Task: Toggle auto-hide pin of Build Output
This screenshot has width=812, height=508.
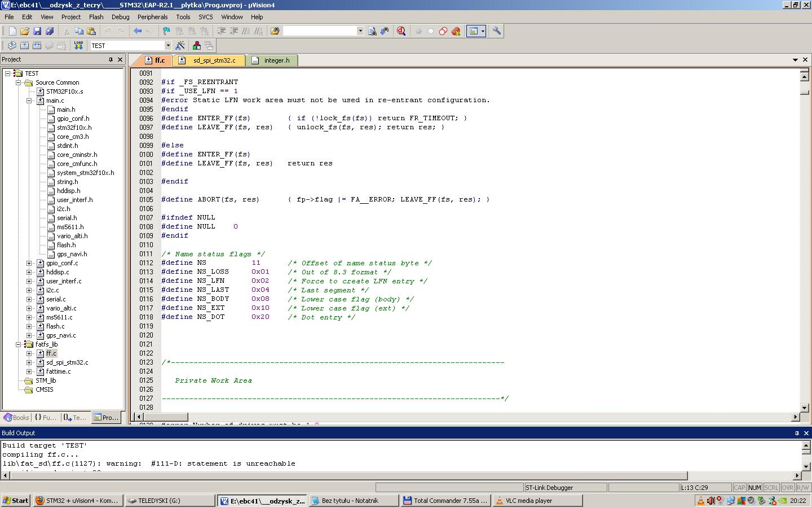Action: pyautogui.click(x=797, y=433)
